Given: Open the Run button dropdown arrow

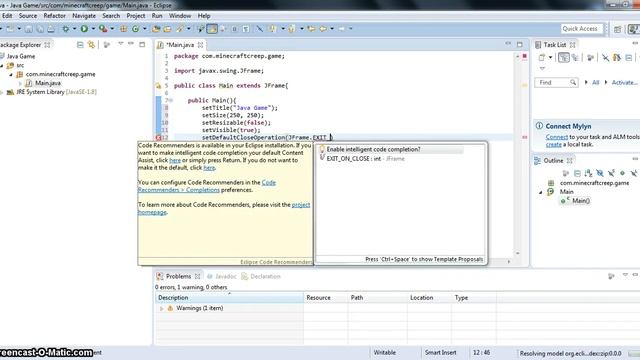Looking at the screenshot, I should [x=93, y=29].
